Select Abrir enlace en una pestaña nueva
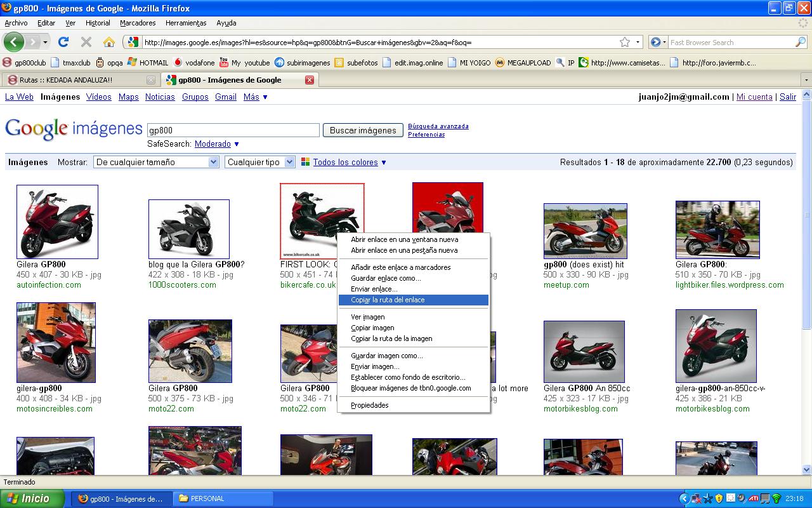The height and width of the screenshot is (508, 812). [414, 250]
